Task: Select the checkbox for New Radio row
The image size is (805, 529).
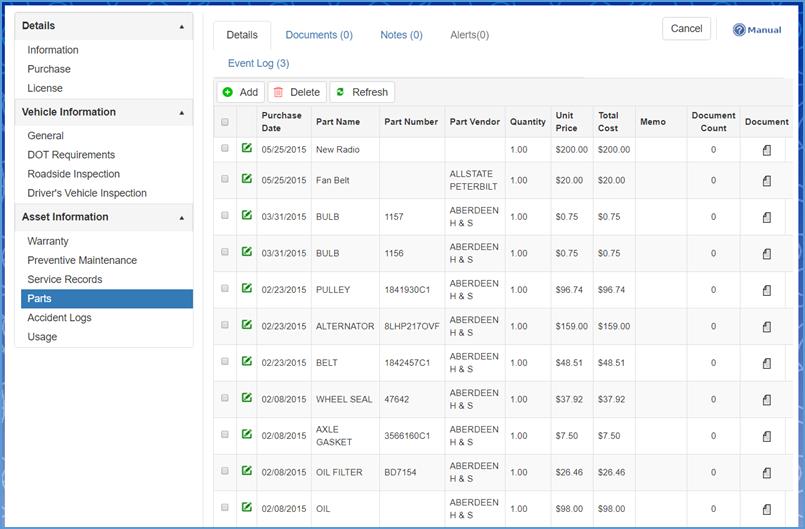Action: tap(225, 150)
